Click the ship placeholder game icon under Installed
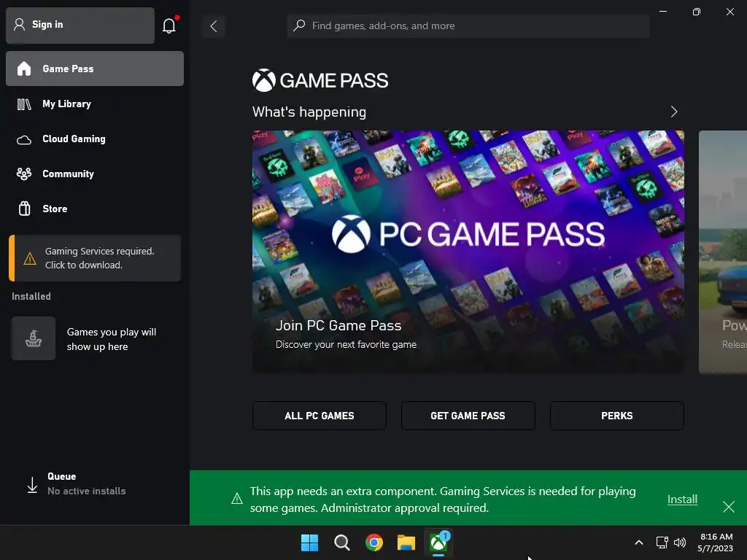This screenshot has width=747, height=560. pos(34,338)
